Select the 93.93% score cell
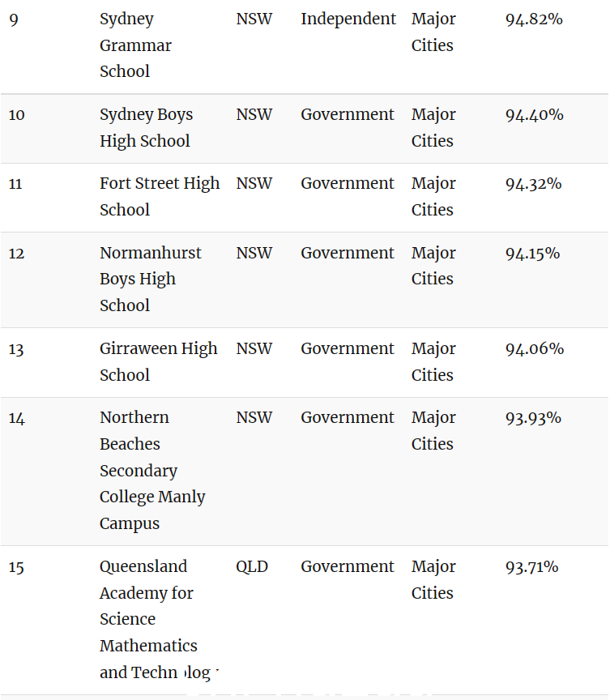Image resolution: width=610 pixels, height=700 pixels. (533, 418)
